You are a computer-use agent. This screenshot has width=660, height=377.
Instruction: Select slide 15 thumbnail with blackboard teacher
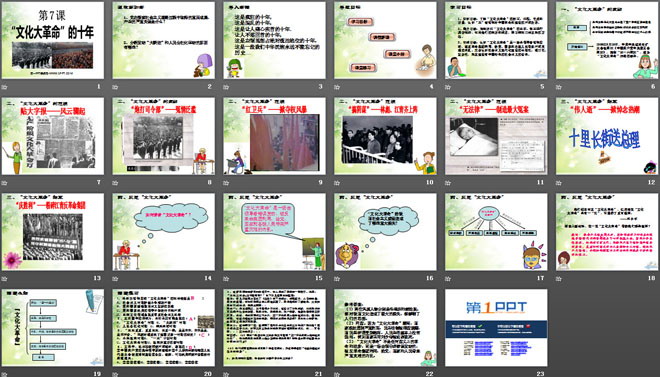[274, 232]
